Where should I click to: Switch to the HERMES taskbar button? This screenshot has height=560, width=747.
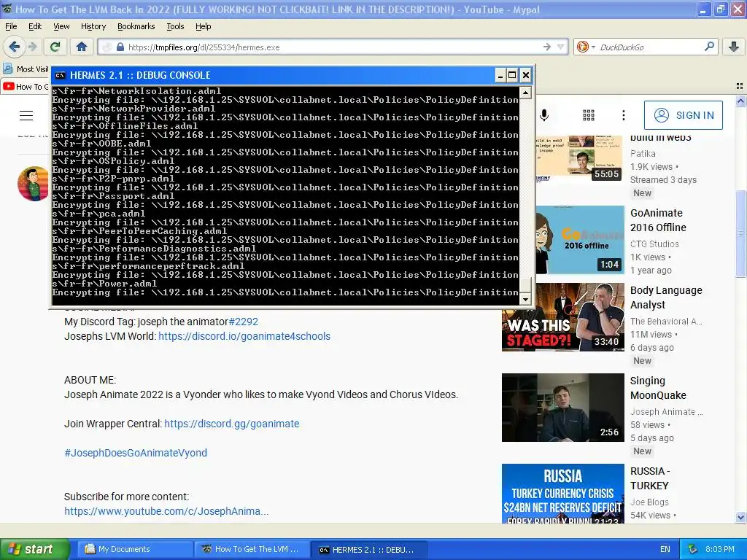pos(368,550)
